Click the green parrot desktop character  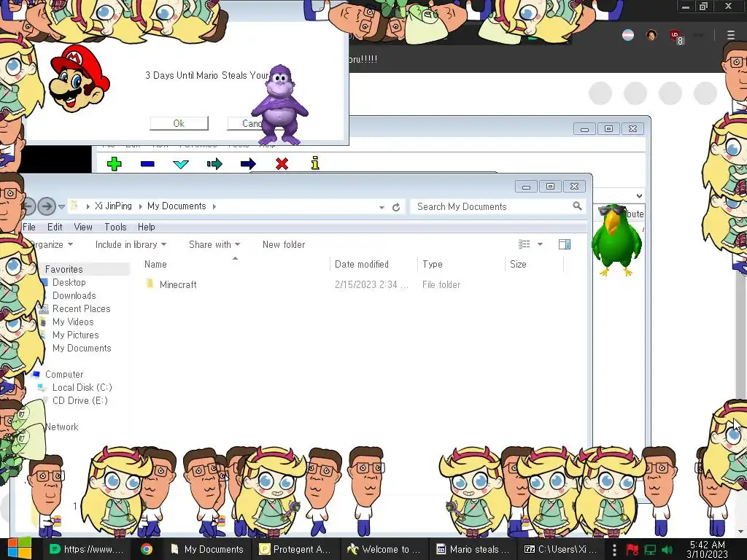tap(617, 241)
